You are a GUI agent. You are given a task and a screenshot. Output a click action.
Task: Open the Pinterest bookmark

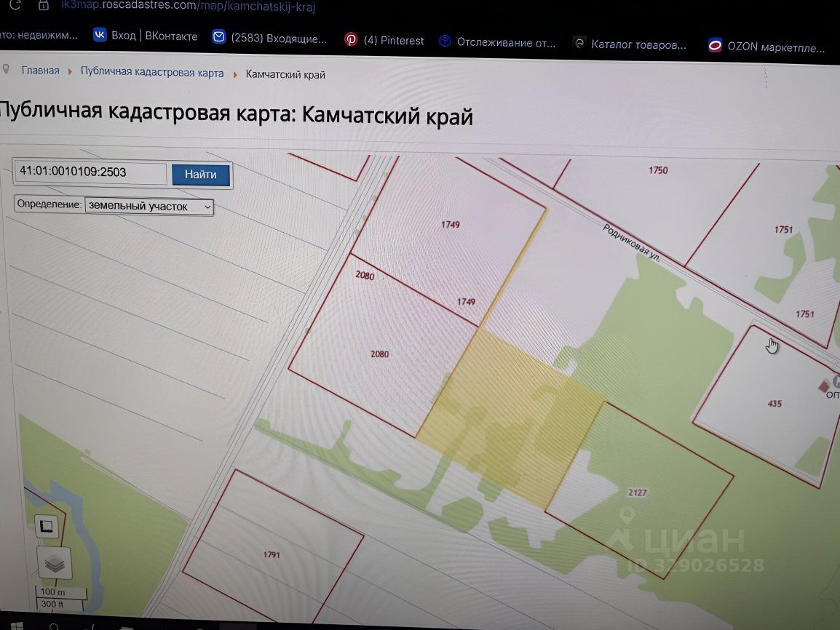[384, 40]
